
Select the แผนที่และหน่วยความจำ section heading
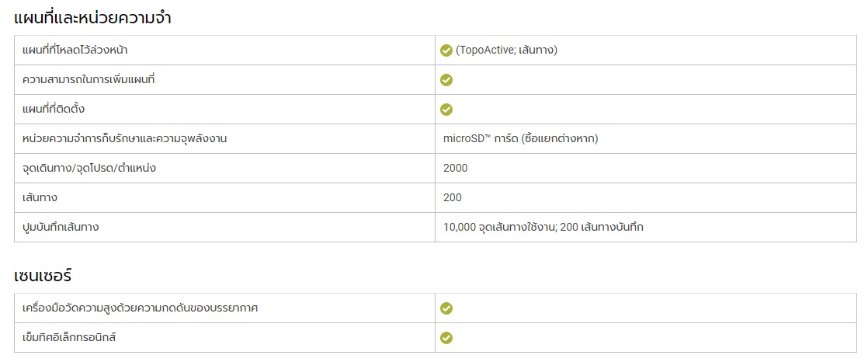tap(92, 18)
